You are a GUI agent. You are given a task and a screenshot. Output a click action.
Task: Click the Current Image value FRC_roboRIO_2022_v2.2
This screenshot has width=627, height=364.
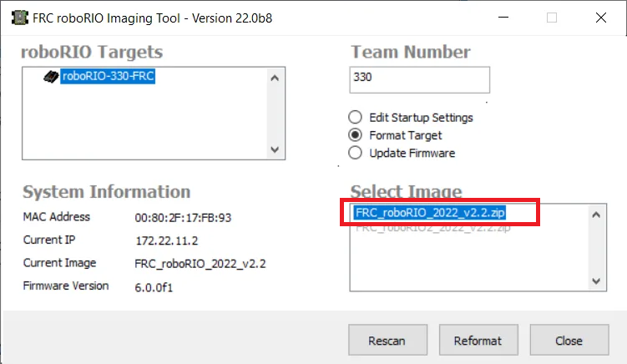(x=200, y=264)
